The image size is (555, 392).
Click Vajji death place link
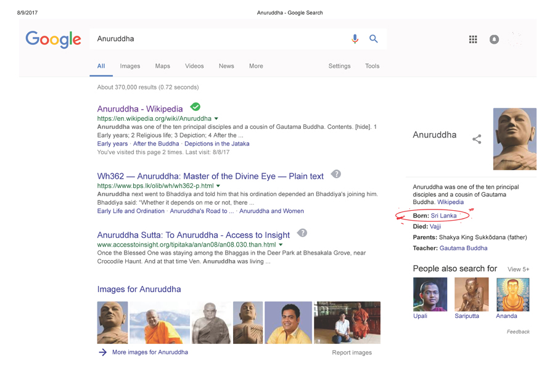click(435, 226)
